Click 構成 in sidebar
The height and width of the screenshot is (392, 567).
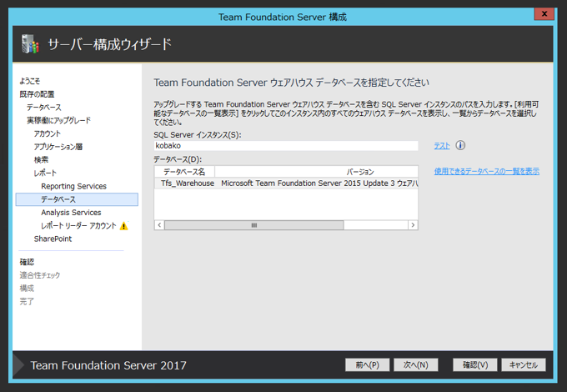[27, 289]
